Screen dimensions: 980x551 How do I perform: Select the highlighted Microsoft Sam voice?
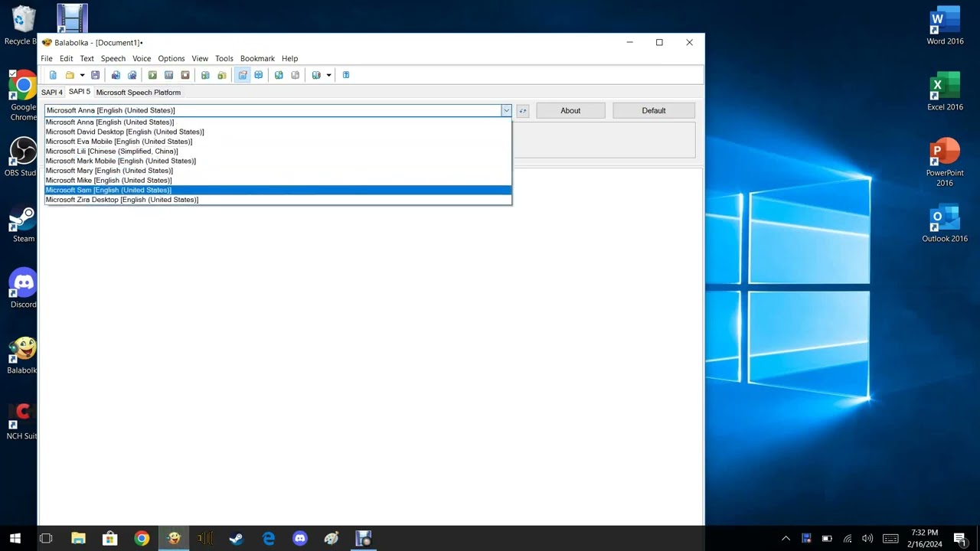click(278, 190)
